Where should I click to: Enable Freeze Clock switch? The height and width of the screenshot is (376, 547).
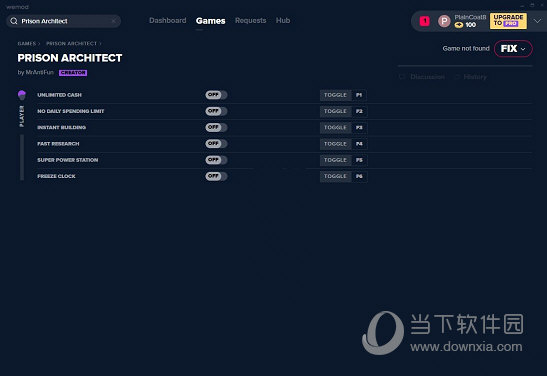[x=216, y=176]
